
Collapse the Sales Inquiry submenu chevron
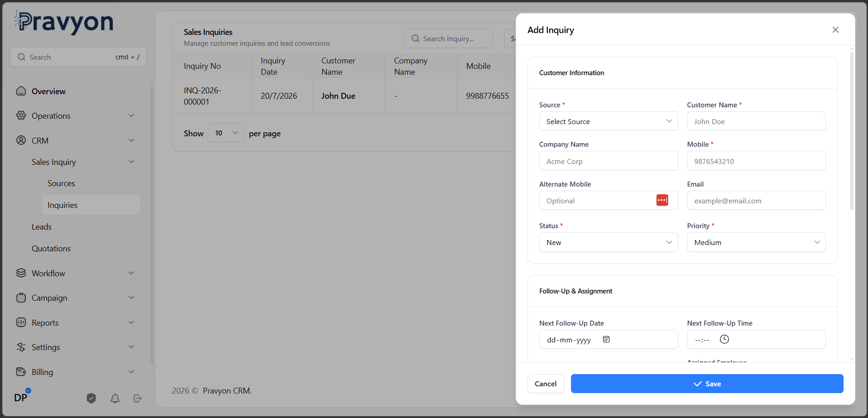pyautogui.click(x=131, y=162)
